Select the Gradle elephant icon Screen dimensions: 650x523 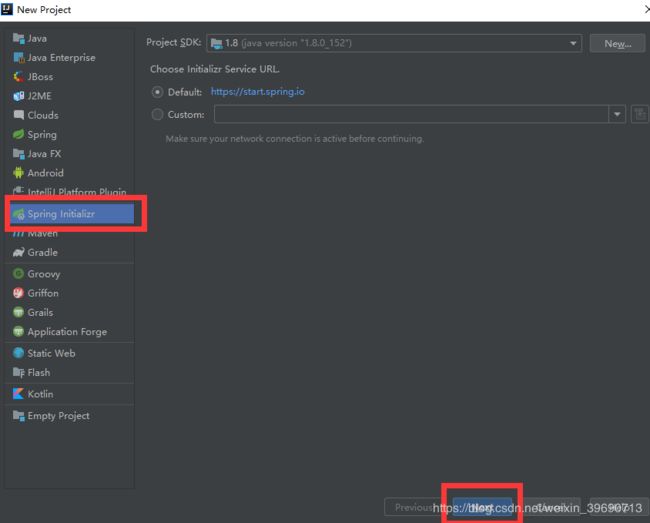tap(18, 252)
